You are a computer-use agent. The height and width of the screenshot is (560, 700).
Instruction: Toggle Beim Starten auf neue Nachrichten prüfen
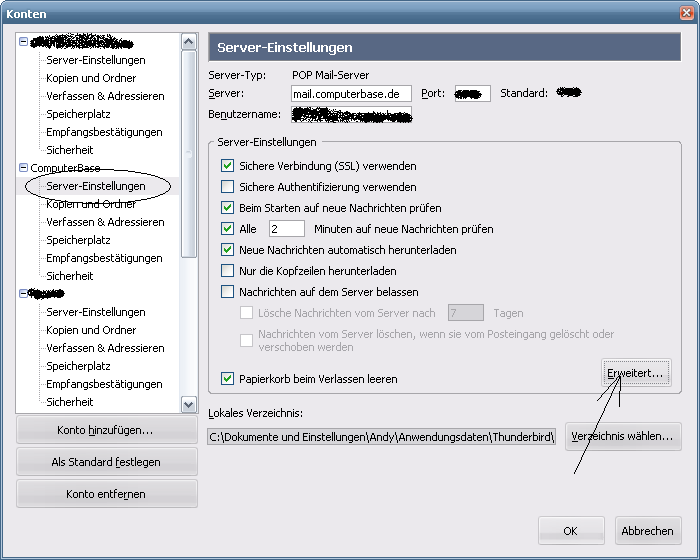point(227,208)
